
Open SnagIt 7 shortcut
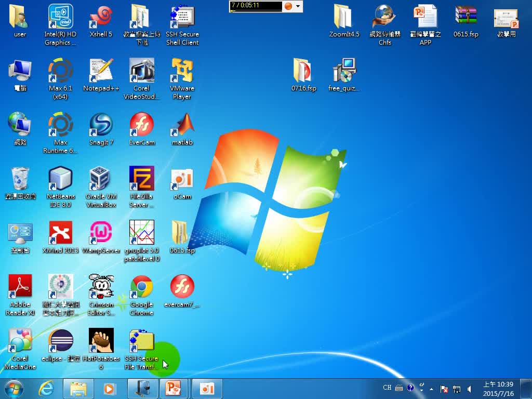tap(101, 129)
